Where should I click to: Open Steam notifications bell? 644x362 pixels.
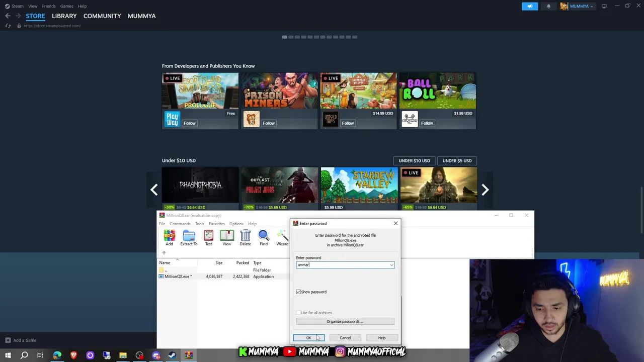pos(548,6)
